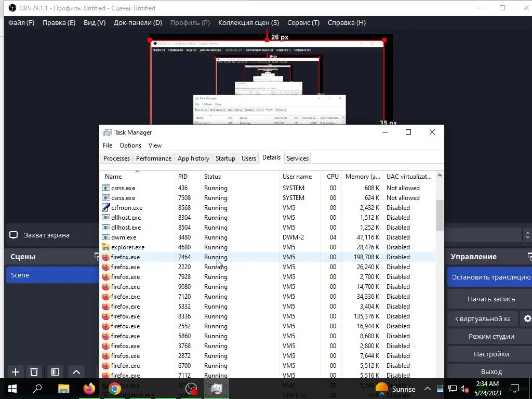Open the taskbar clock showing 2:34 AM
532x399 pixels.
pyautogui.click(x=488, y=389)
